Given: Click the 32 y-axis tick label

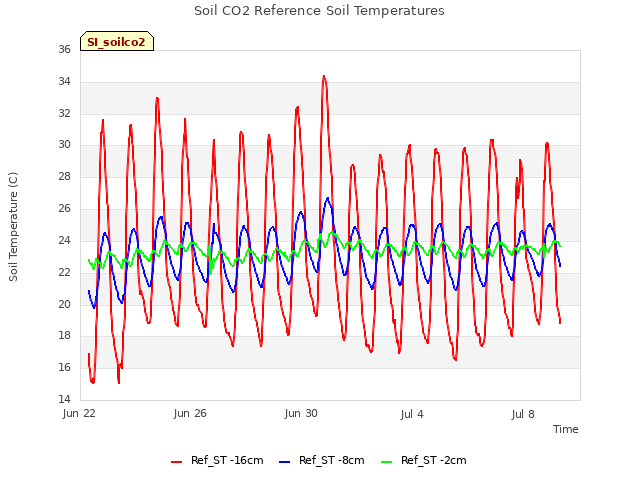Looking at the screenshot, I should pyautogui.click(x=64, y=113).
